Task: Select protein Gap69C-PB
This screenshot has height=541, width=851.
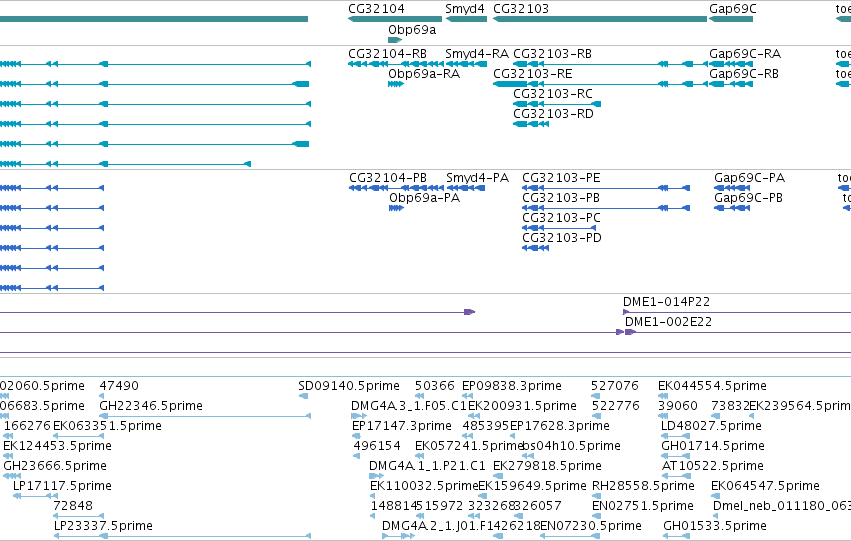Action: (748, 198)
